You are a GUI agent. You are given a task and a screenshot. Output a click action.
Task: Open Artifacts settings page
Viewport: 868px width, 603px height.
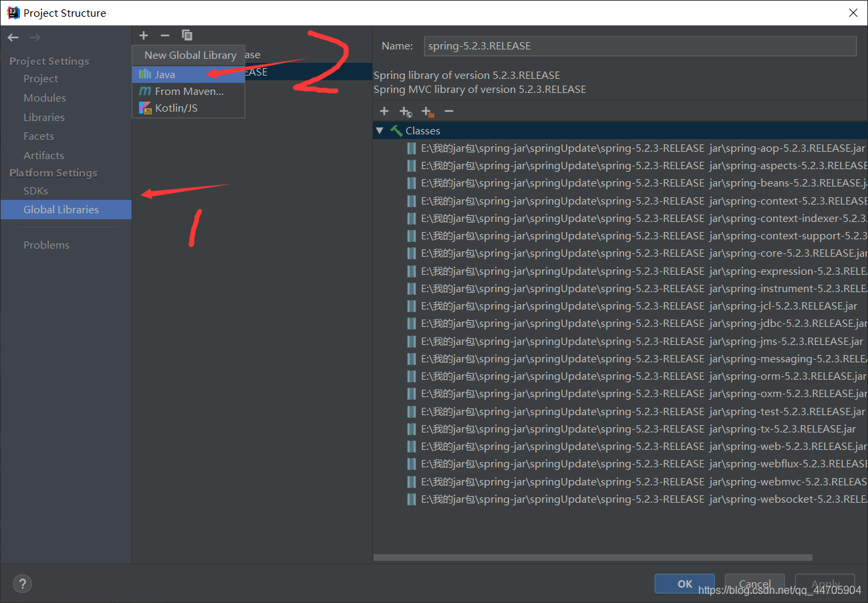[43, 155]
